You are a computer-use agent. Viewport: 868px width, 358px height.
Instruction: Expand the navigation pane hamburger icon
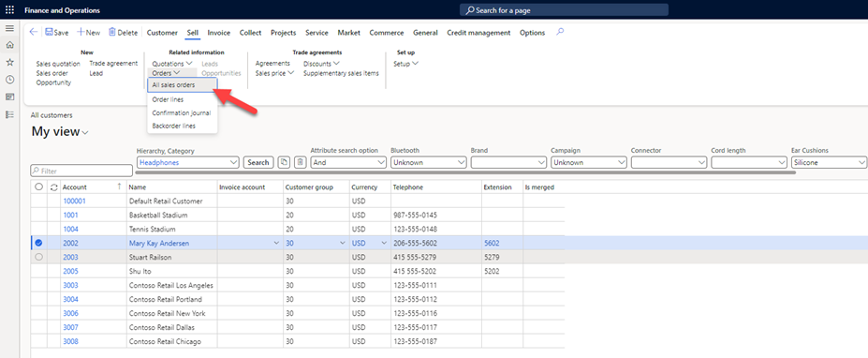tap(9, 28)
